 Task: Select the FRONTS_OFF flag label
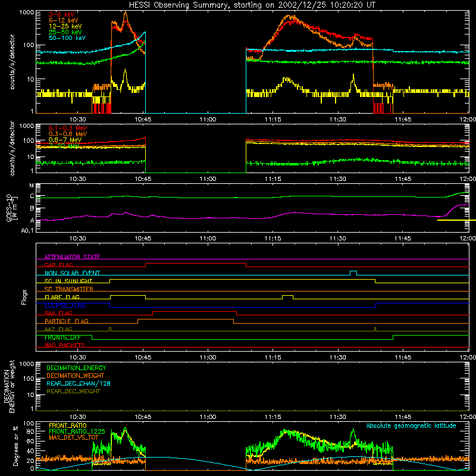[x=63, y=337]
